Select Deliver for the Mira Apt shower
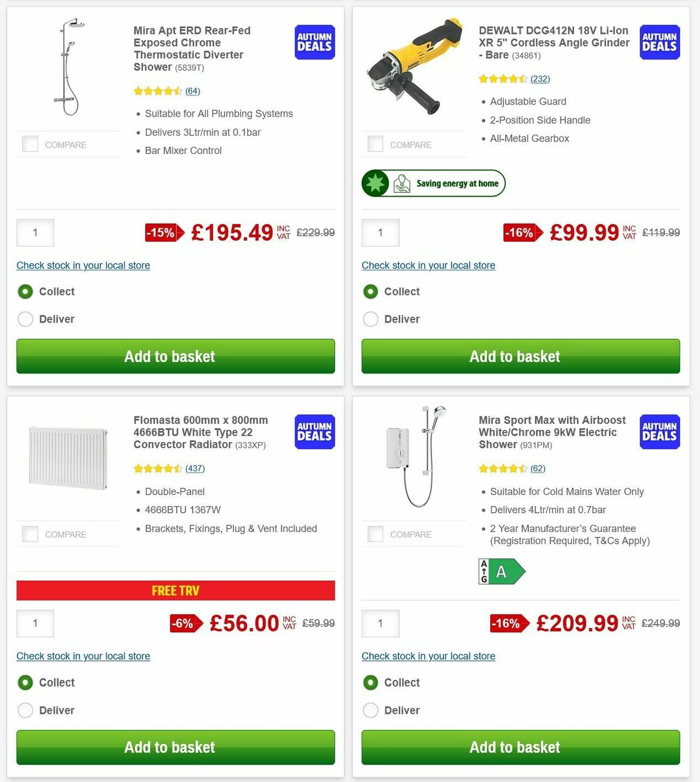 point(25,319)
